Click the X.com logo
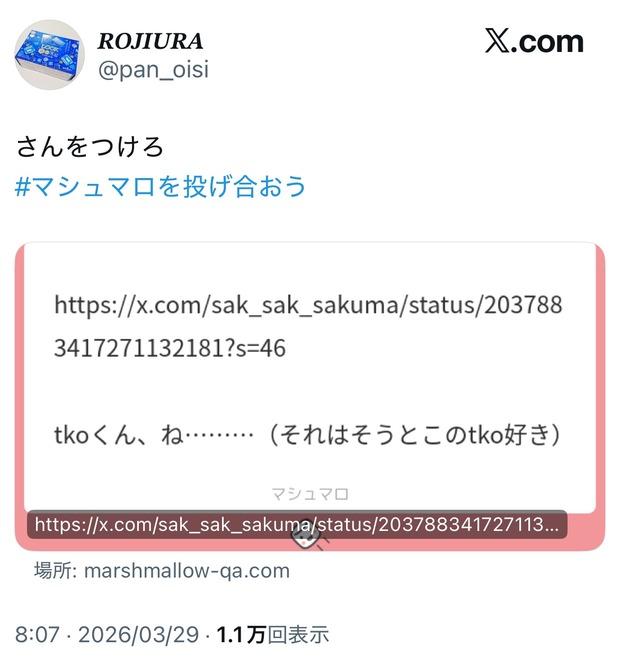Screen dimensions: 620x665 click(x=534, y=42)
